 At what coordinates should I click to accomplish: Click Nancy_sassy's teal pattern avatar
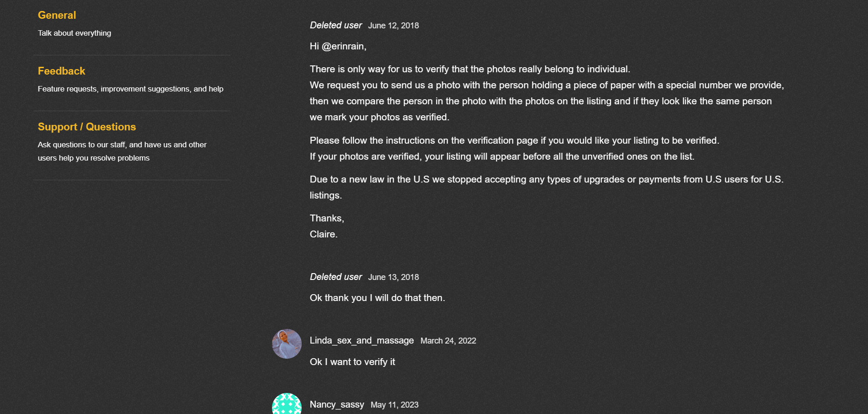(287, 405)
